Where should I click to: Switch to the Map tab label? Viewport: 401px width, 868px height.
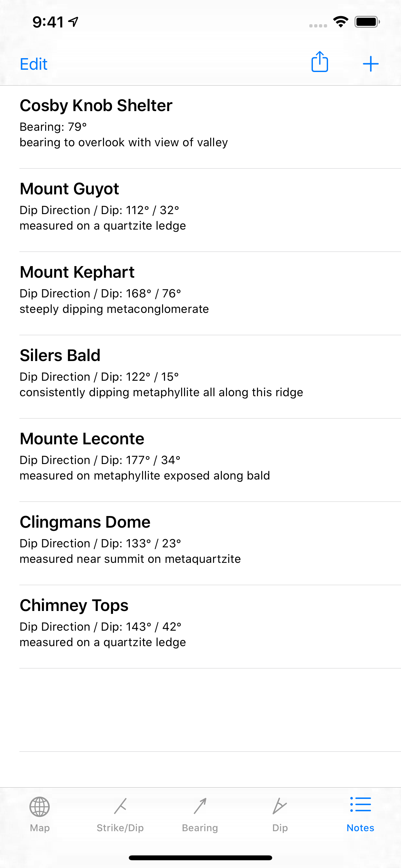click(40, 828)
